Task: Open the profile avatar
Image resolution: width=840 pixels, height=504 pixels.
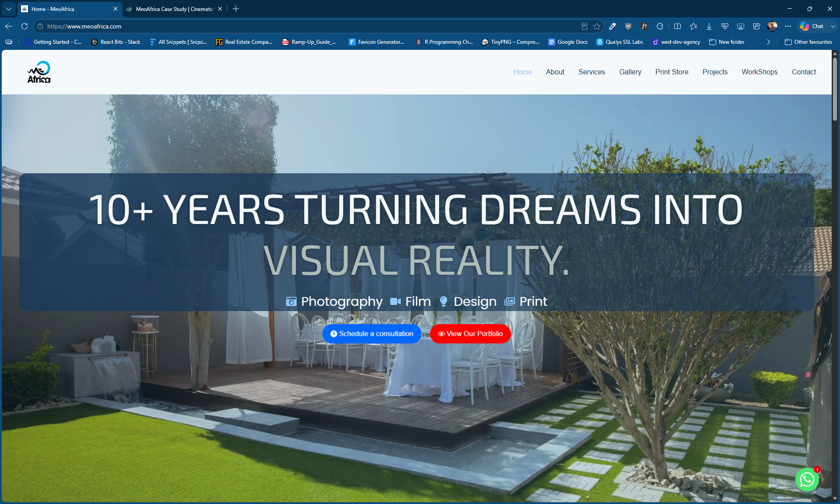Action: point(772,26)
